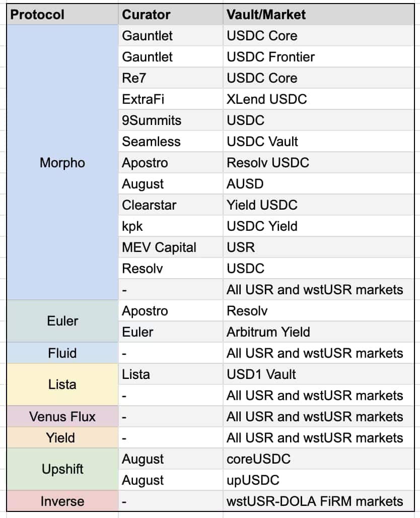420x518 pixels.
Task: Click the Protocol column header
Action: (37, 15)
